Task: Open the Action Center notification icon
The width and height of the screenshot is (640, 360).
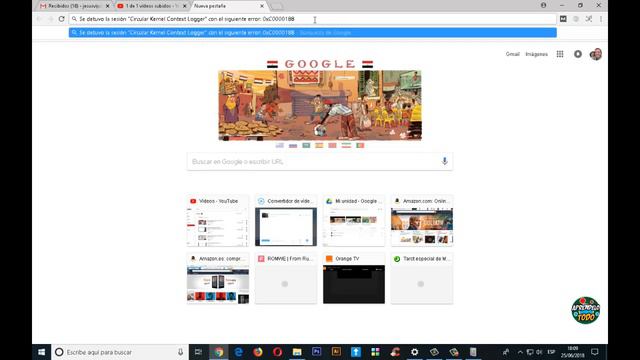Action: point(595,352)
